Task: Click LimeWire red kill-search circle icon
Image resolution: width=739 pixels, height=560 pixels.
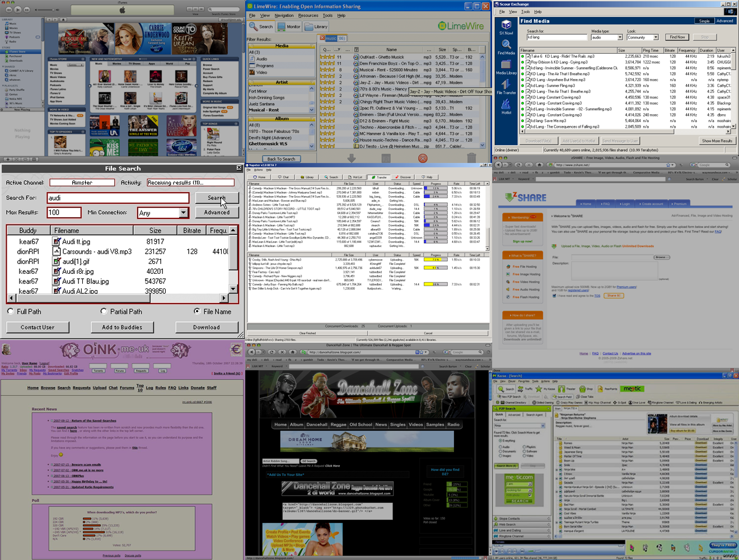Action: coord(423,158)
